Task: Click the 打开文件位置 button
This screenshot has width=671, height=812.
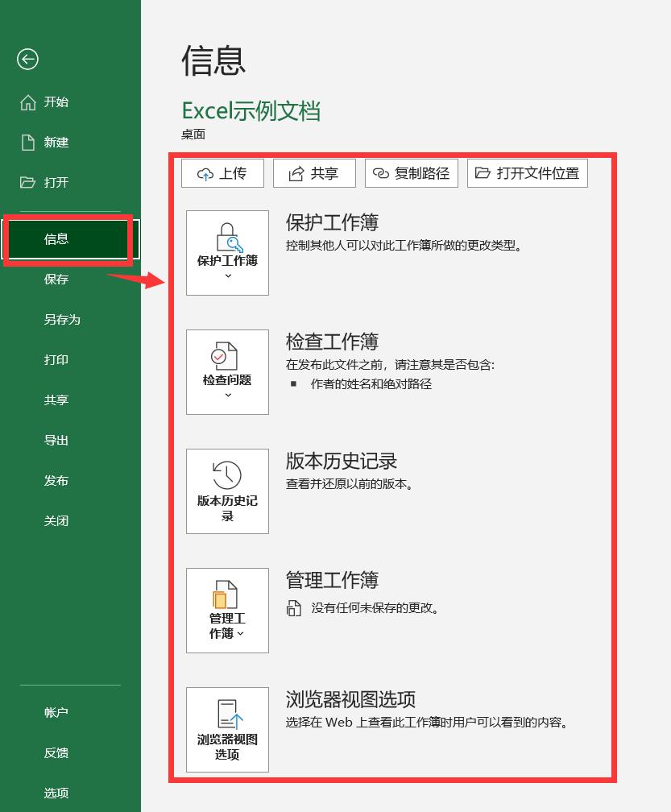Action: 528,172
